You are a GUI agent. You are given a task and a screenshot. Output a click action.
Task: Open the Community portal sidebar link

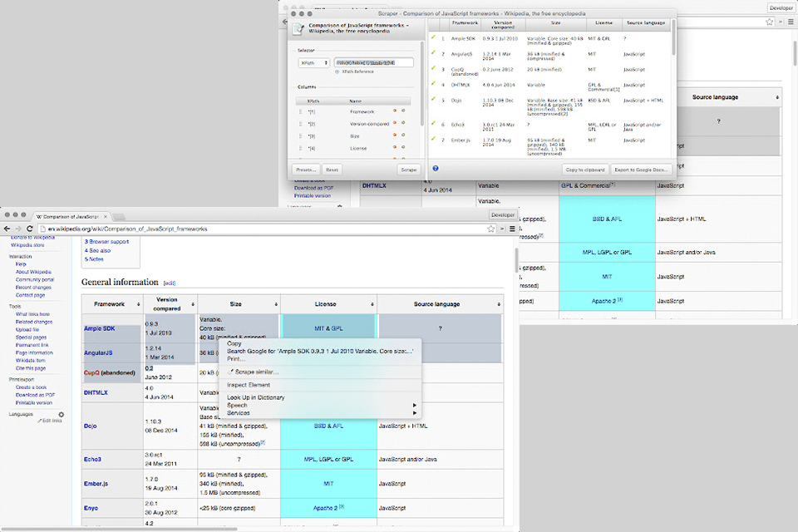(35, 279)
